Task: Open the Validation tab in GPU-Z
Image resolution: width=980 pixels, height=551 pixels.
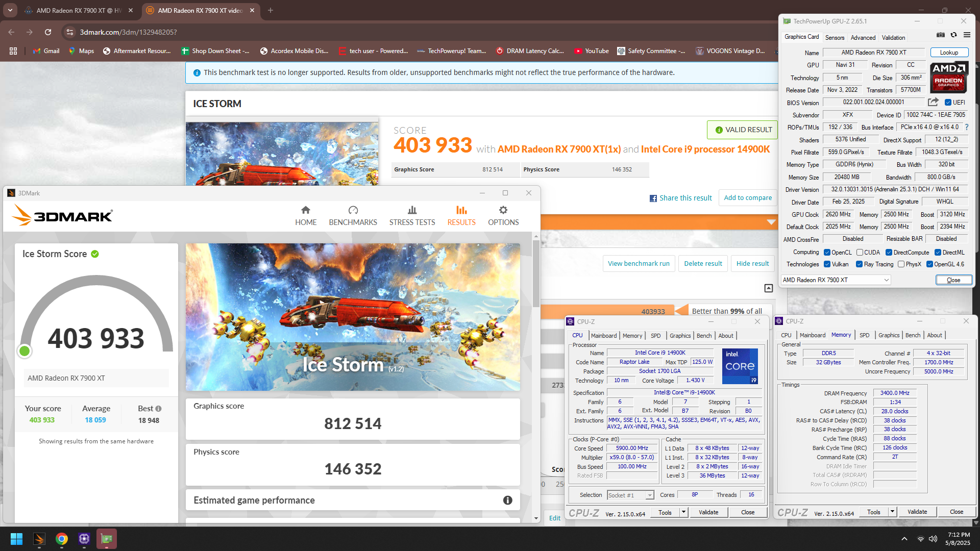Action: (x=893, y=38)
